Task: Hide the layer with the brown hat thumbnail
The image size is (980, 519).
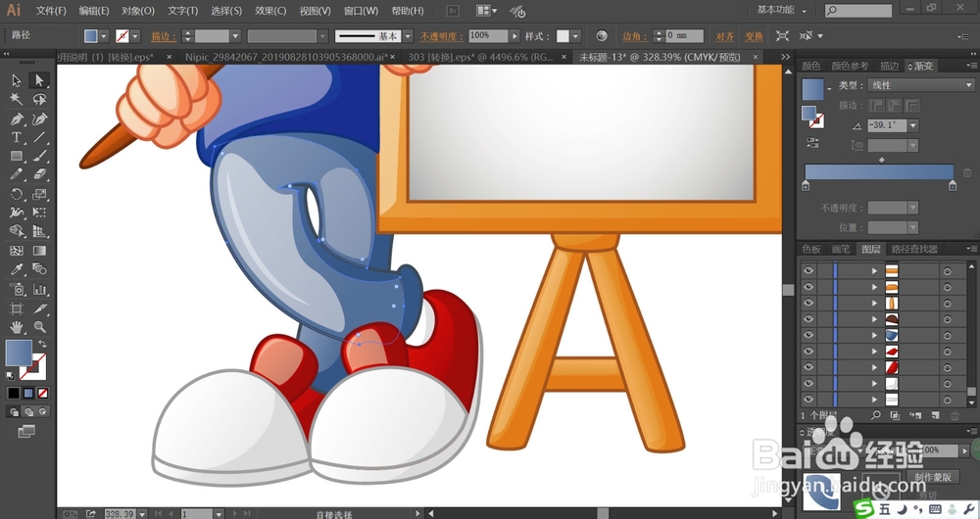Action: click(808, 319)
